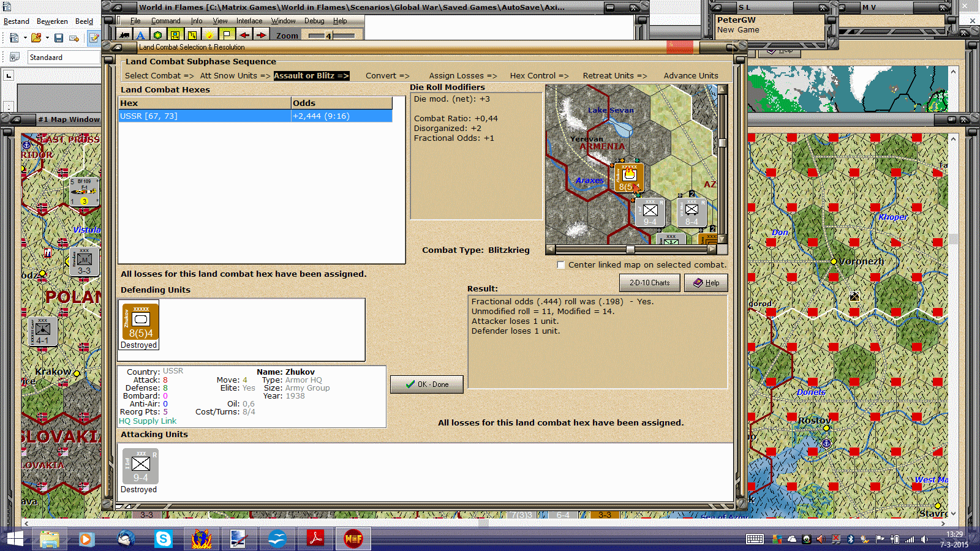
Task: Open the Bewerken menu
Action: click(x=52, y=21)
